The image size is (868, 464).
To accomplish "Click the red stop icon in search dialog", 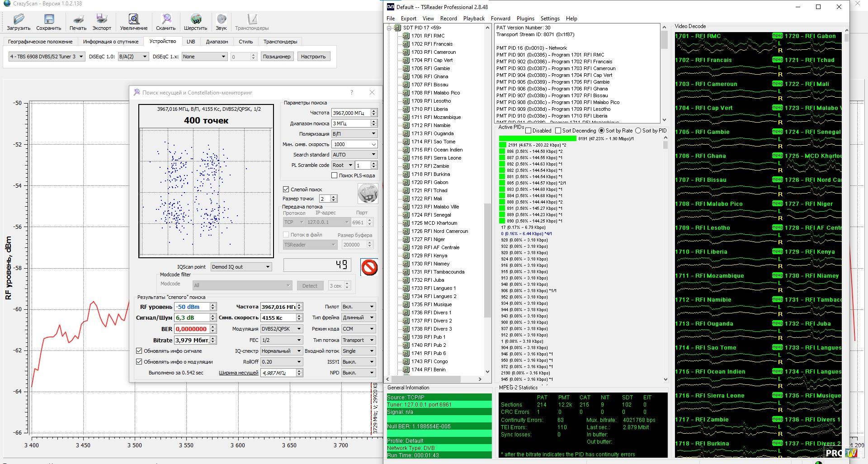I will [x=369, y=267].
